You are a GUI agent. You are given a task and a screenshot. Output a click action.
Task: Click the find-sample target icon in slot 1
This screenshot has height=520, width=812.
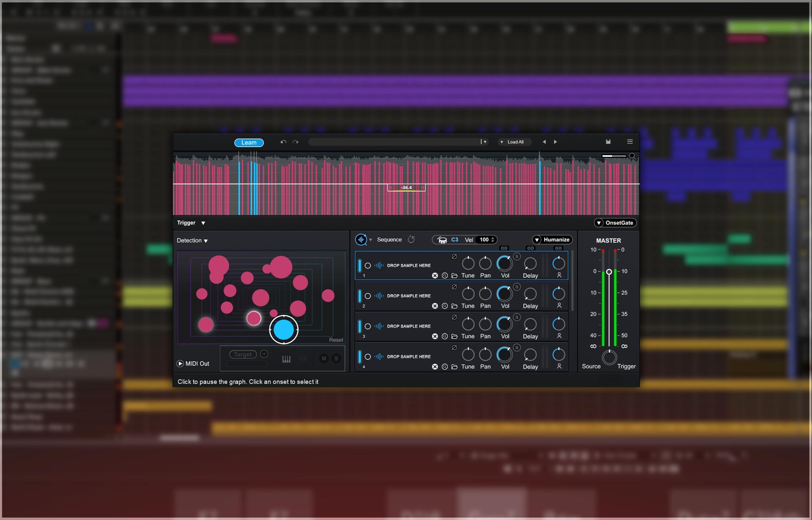point(444,276)
